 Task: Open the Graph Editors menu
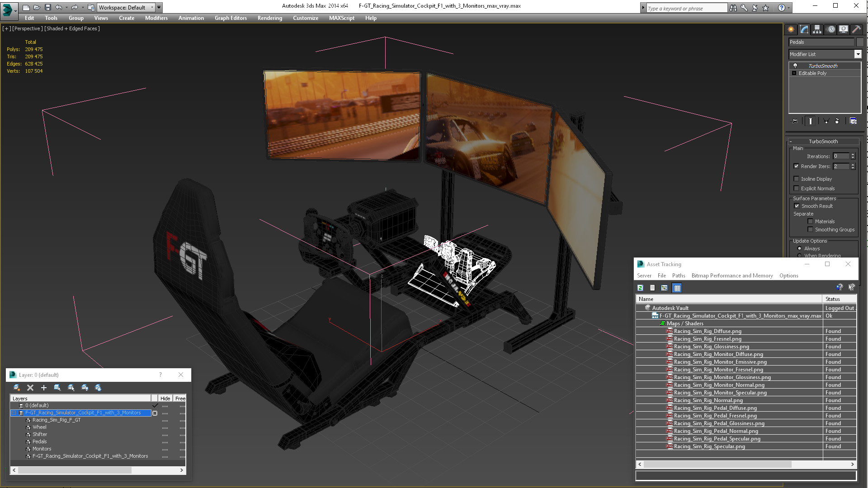click(231, 18)
